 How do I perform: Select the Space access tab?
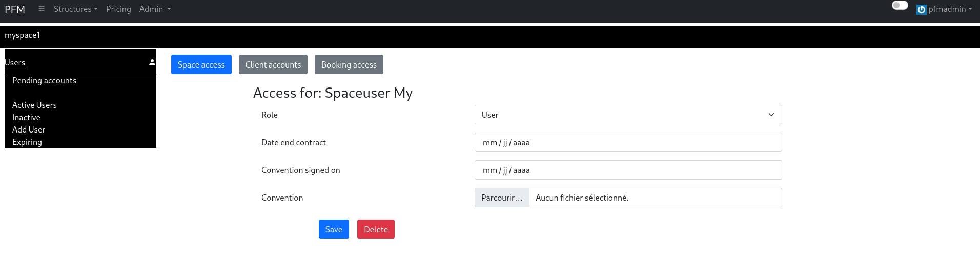point(201,64)
